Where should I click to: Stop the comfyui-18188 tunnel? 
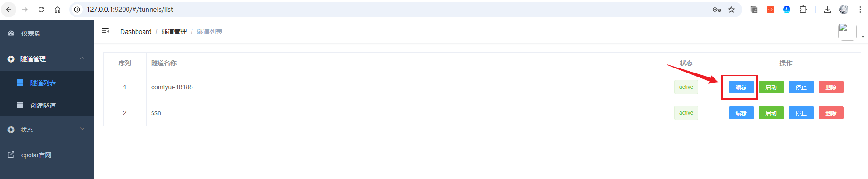coord(801,87)
